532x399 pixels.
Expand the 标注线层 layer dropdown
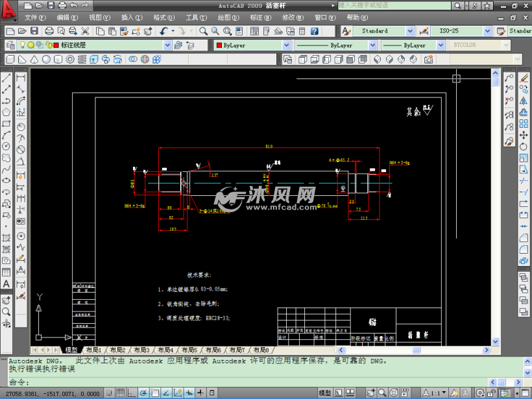[167, 45]
